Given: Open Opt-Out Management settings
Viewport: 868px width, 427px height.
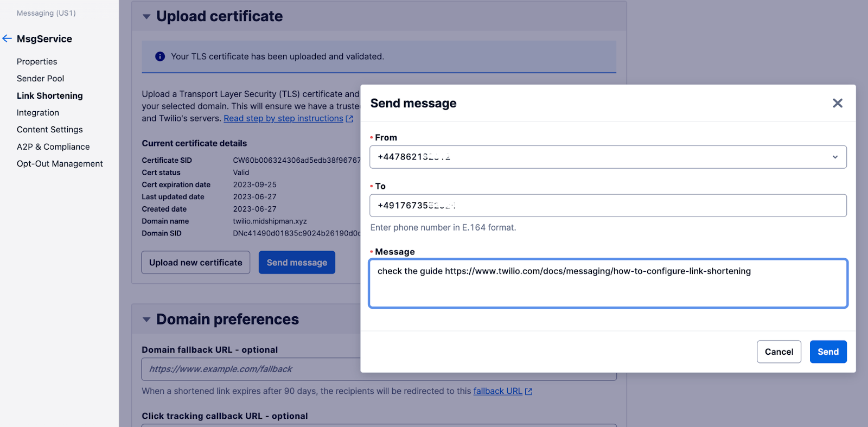Looking at the screenshot, I should click(60, 163).
